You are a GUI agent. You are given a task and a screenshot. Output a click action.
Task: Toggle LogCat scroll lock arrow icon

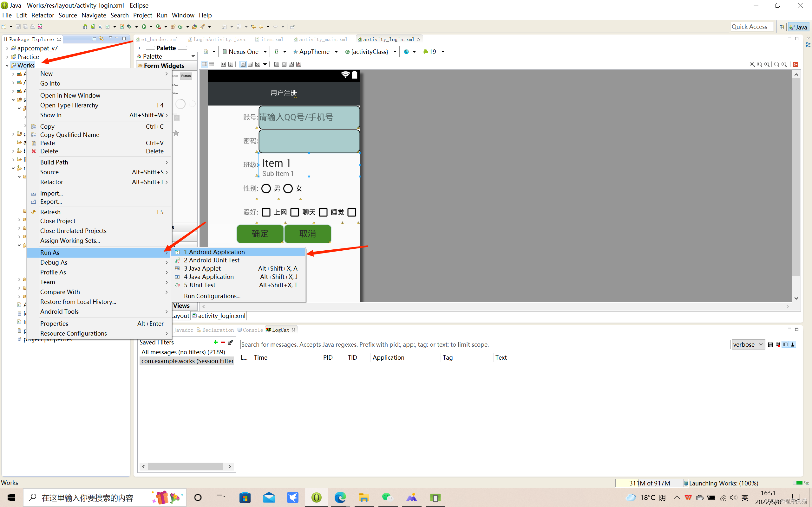click(793, 344)
